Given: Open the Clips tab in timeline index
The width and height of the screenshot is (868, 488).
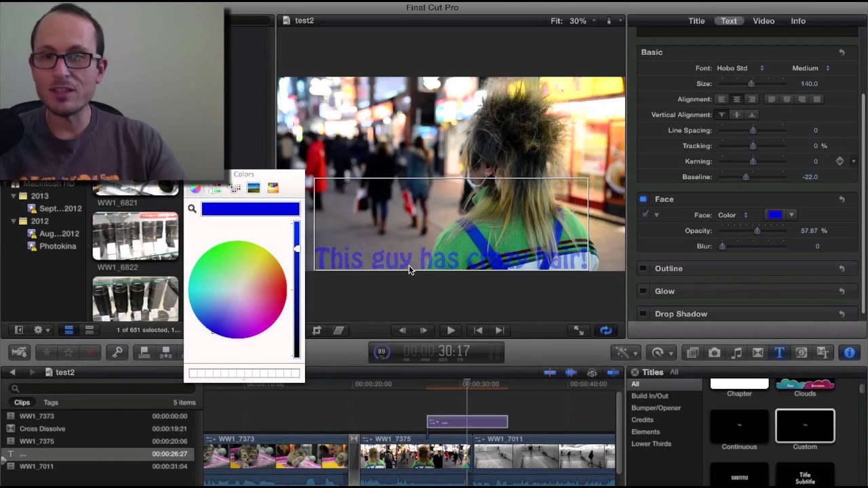Looking at the screenshot, I should 22,403.
